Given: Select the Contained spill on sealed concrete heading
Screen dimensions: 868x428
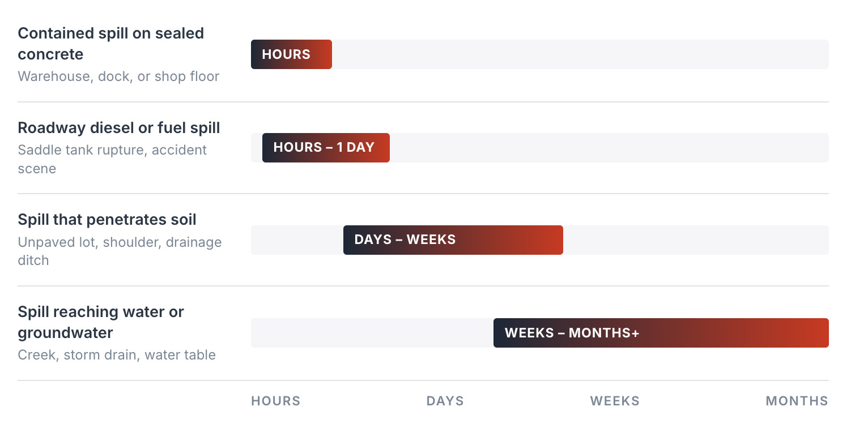Looking at the screenshot, I should pyautogui.click(x=111, y=44).
